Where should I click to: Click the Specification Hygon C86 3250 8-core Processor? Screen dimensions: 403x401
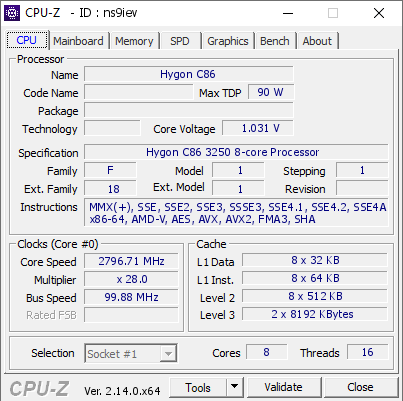point(236,152)
